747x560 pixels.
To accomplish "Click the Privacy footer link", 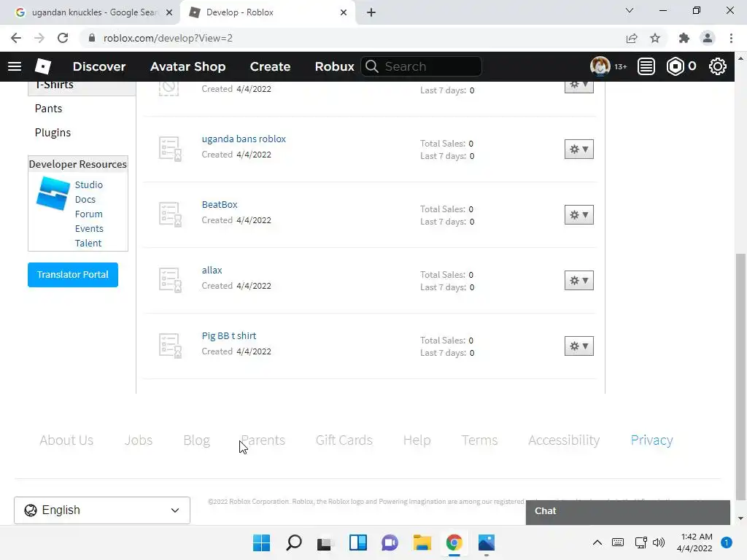I will [x=651, y=440].
